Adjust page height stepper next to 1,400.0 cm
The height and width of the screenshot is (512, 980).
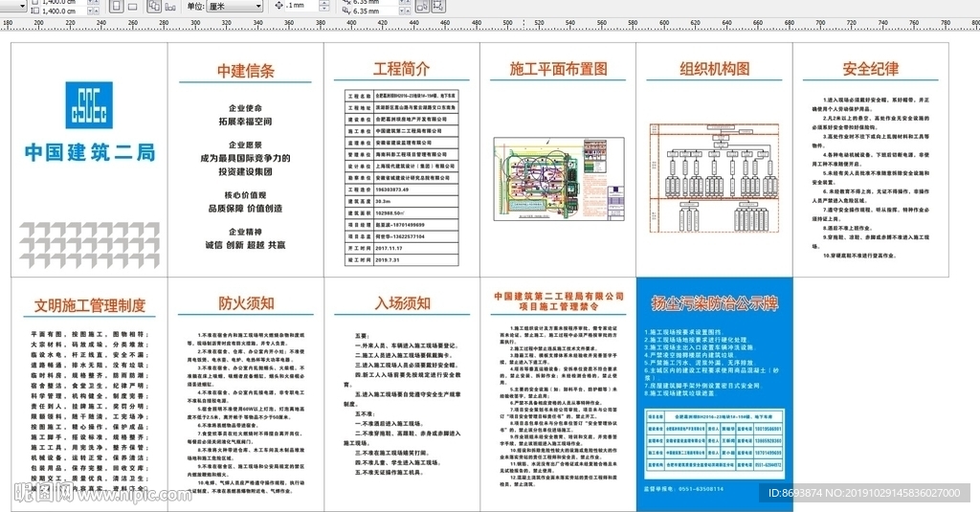point(93,11)
